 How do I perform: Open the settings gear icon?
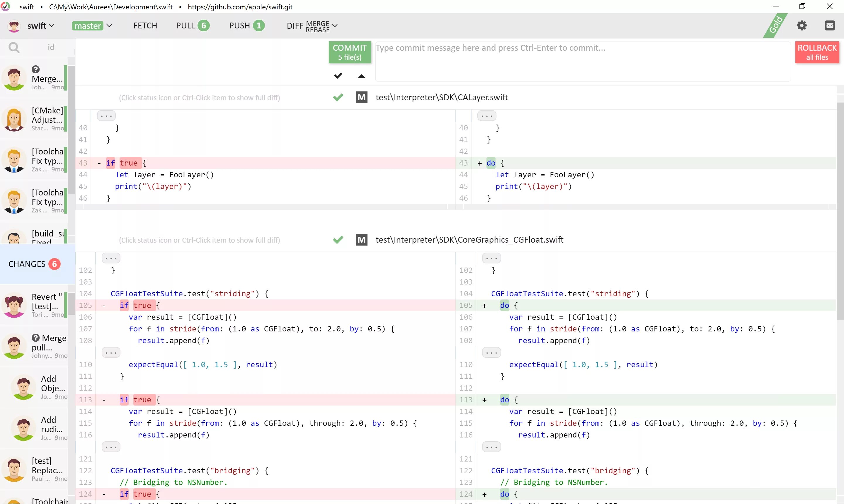[x=802, y=25]
